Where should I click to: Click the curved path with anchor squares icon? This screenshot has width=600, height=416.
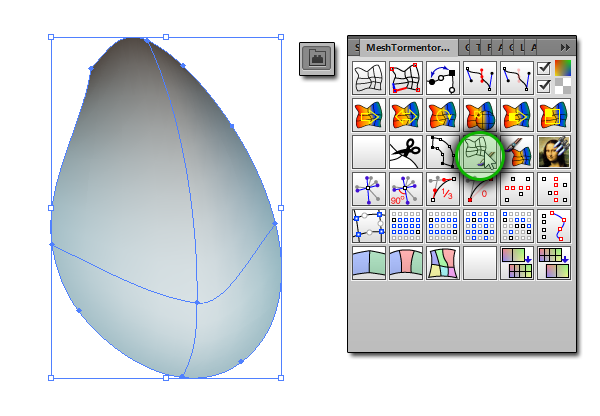coord(443,152)
